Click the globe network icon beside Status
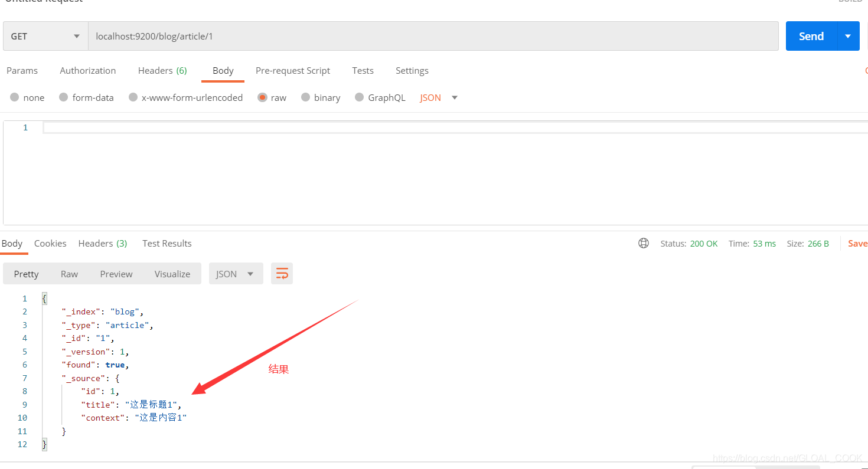868x469 pixels. pyautogui.click(x=644, y=243)
